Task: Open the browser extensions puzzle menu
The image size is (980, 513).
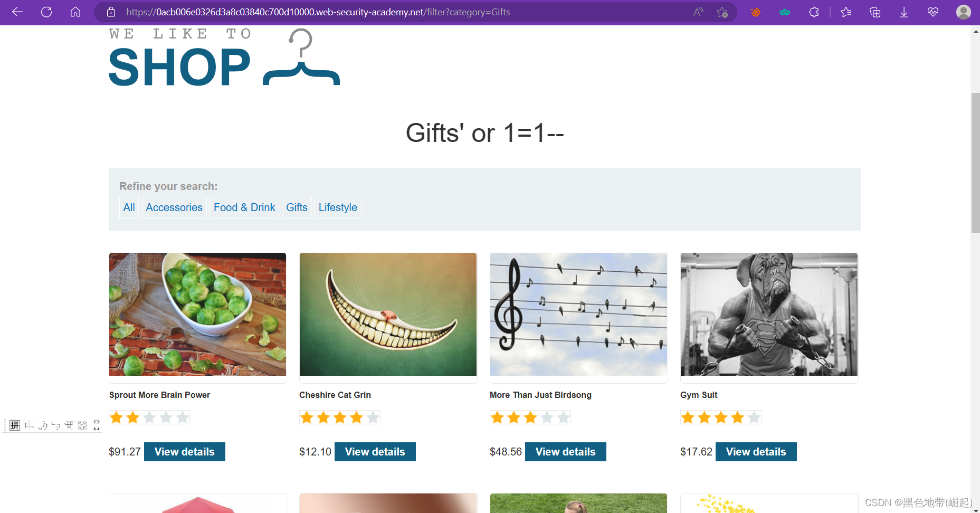Action: pyautogui.click(x=814, y=12)
